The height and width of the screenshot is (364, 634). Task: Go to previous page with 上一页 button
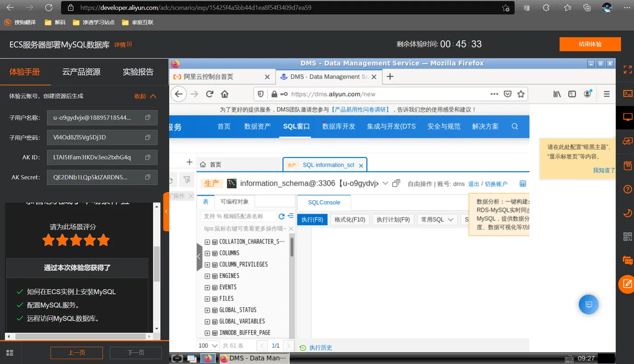click(77, 353)
